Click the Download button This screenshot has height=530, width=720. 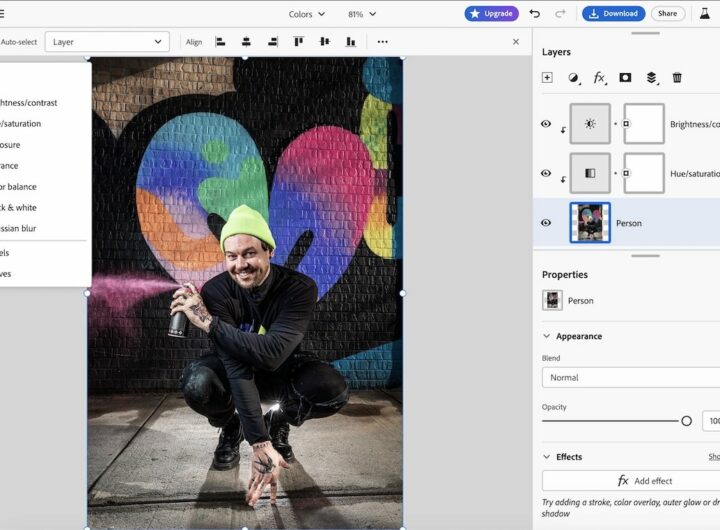click(613, 14)
